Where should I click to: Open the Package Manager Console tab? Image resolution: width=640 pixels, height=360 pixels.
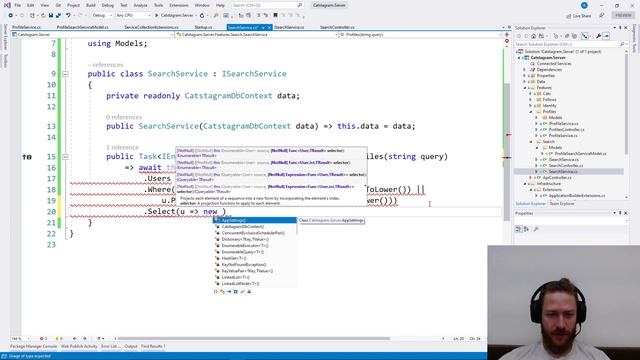click(x=33, y=347)
